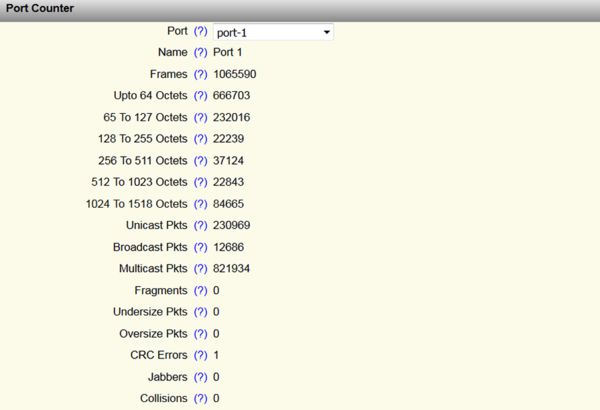Click the Name value Port 1
The width and height of the screenshot is (600, 410).
228,52
